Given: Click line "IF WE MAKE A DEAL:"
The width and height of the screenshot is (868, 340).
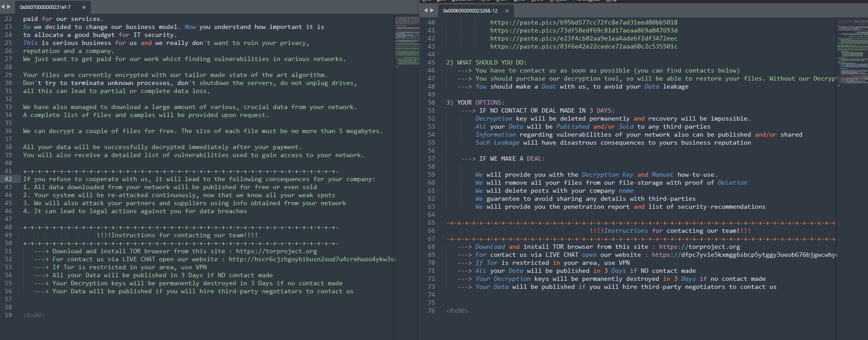Looking at the screenshot, I should coord(503,159).
